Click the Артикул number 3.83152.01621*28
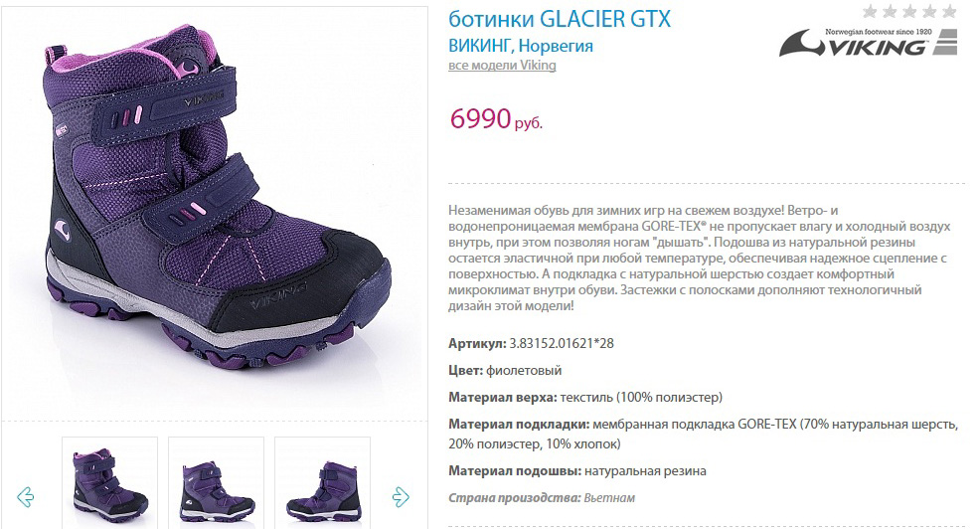The image size is (980, 529). coord(562,343)
